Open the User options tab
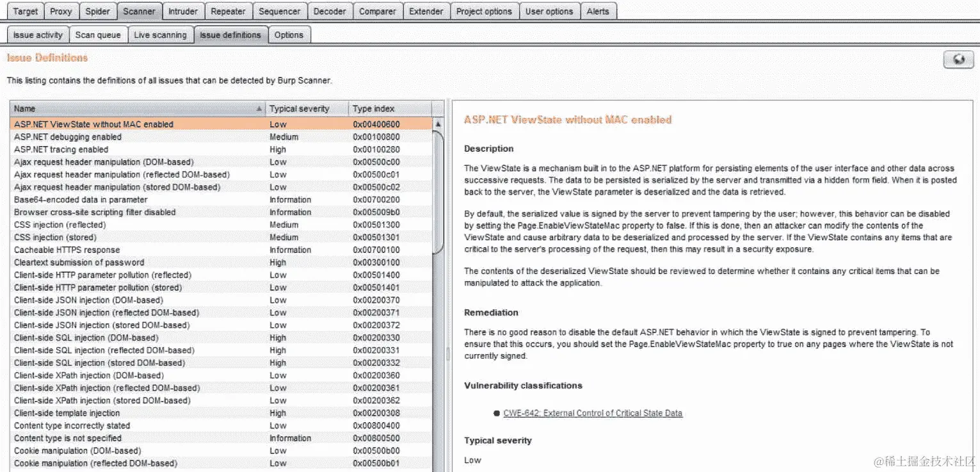 [549, 11]
